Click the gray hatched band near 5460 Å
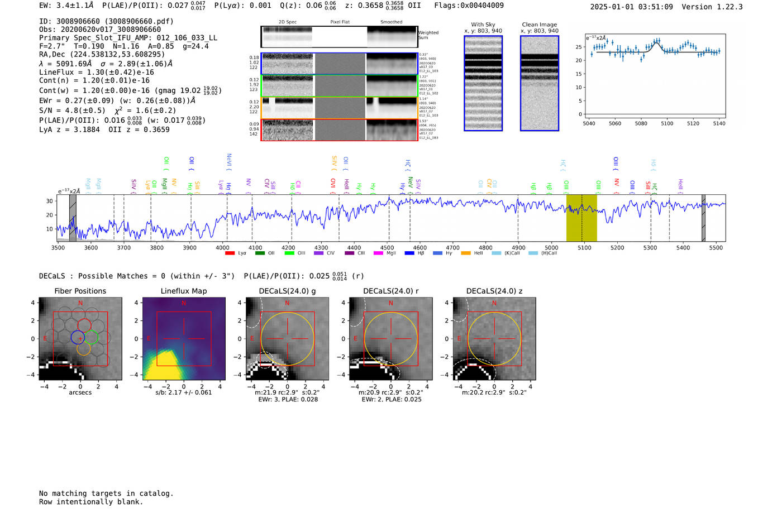 (x=703, y=218)
